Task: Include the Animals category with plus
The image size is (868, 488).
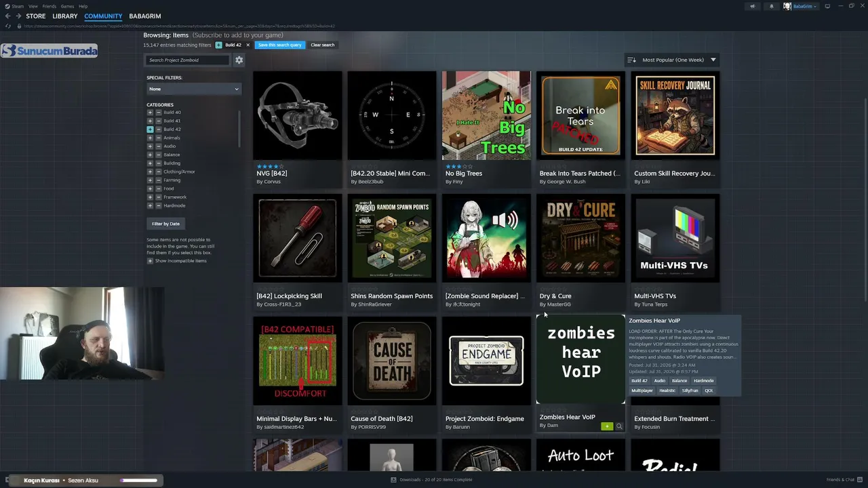Action: coord(150,138)
